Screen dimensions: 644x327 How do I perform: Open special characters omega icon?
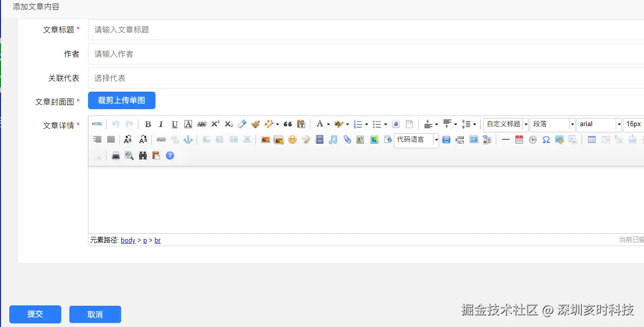546,140
